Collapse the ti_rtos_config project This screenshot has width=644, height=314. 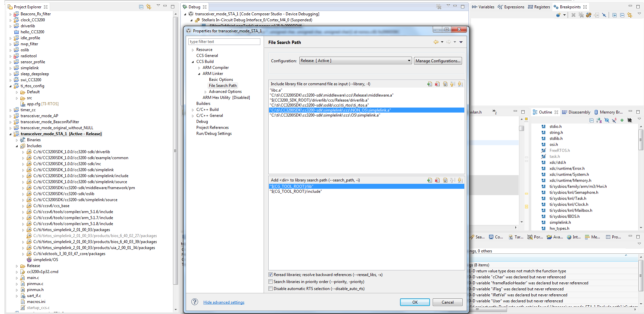coord(10,86)
